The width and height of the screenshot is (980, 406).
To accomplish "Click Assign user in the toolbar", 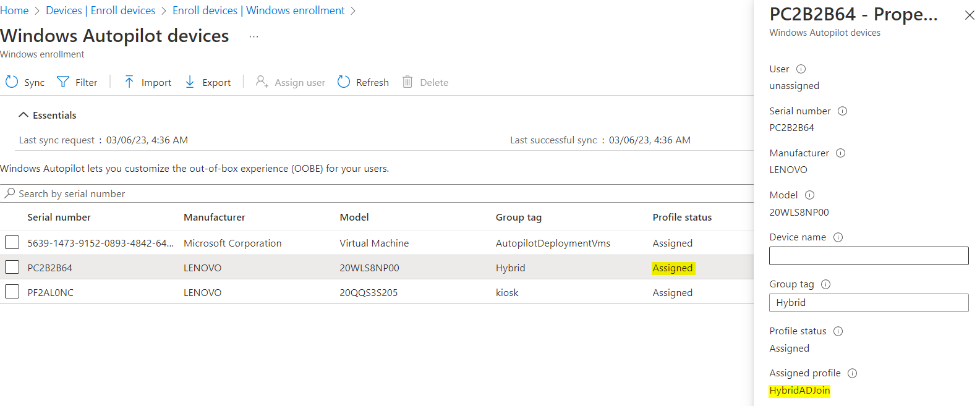I will coord(291,82).
